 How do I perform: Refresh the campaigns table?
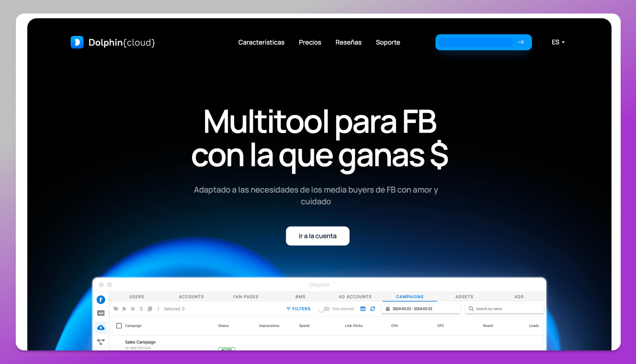[x=373, y=309]
